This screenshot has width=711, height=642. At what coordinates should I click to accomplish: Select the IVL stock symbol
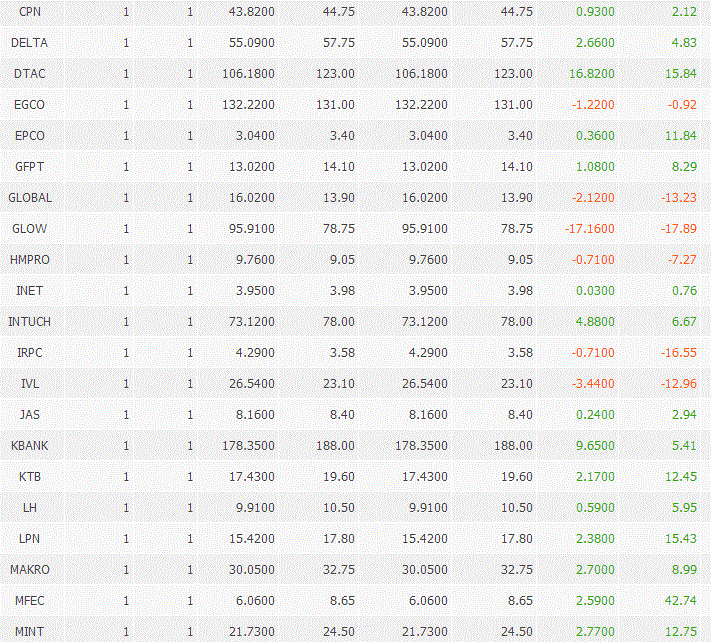30,384
